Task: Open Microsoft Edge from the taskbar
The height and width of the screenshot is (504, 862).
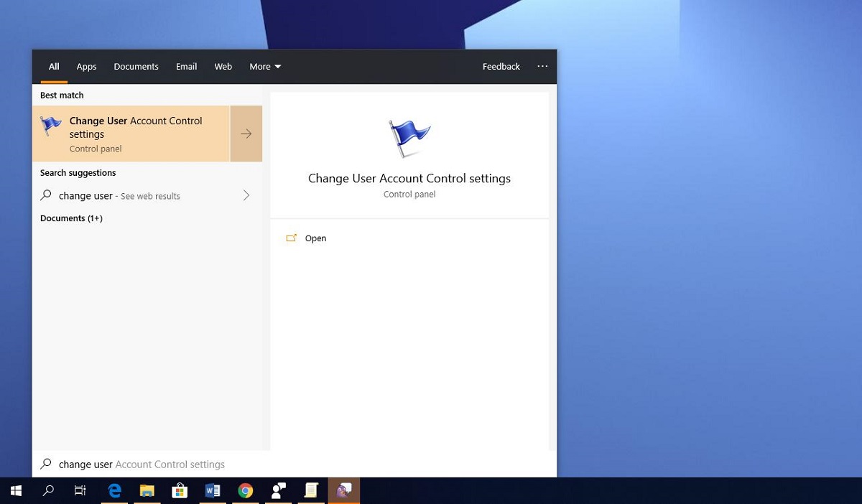Action: coord(114,490)
